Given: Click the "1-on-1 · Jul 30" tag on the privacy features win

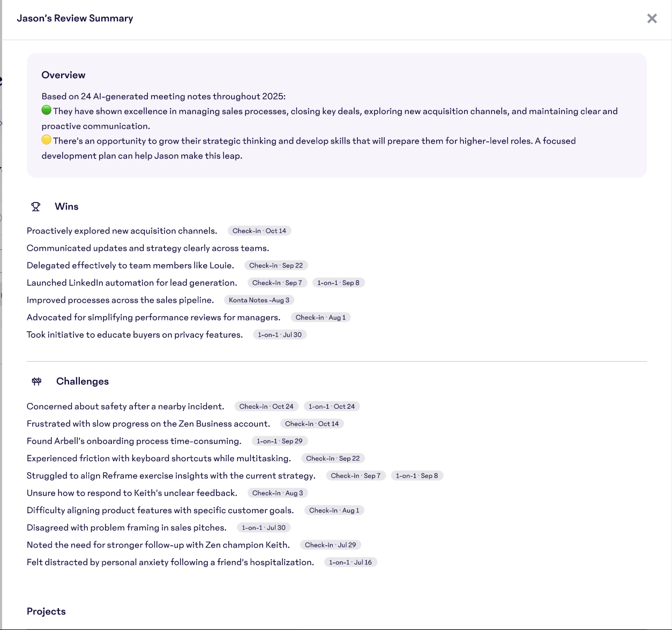Looking at the screenshot, I should click(279, 334).
